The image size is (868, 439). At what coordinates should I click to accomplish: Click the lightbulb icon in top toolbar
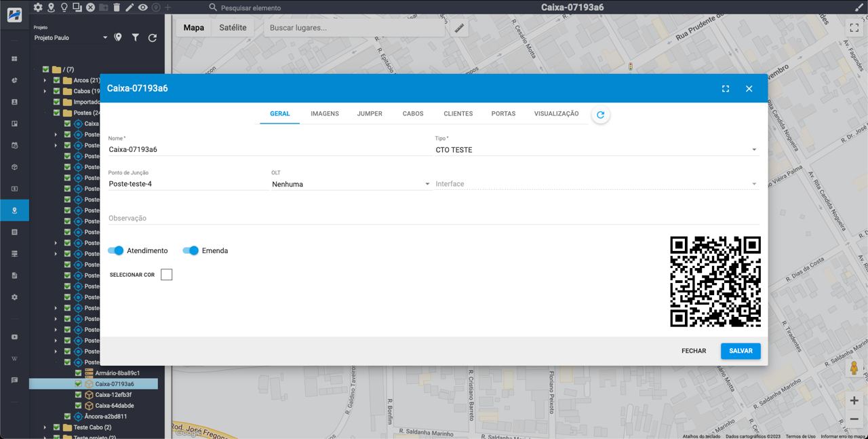click(x=64, y=7)
